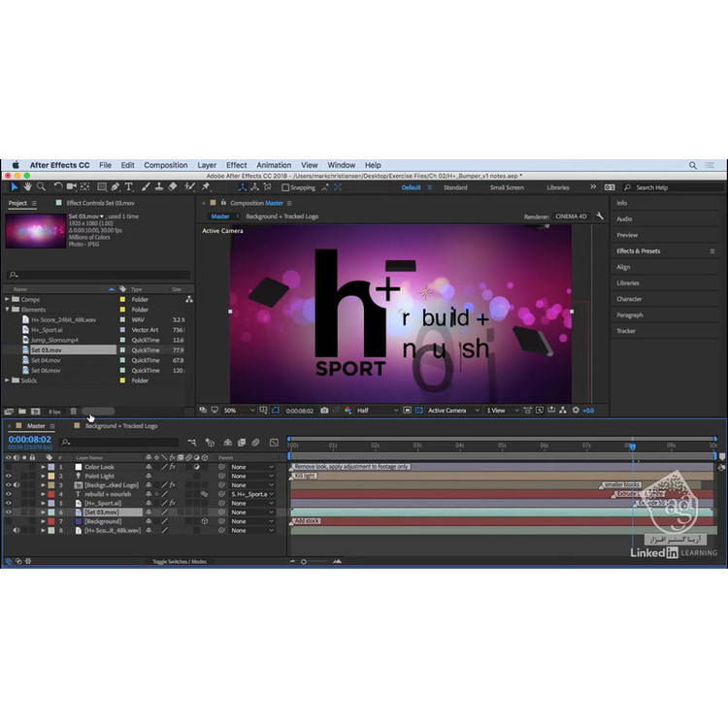Select the Pen tool
The height and width of the screenshot is (728, 728).
coord(116,186)
